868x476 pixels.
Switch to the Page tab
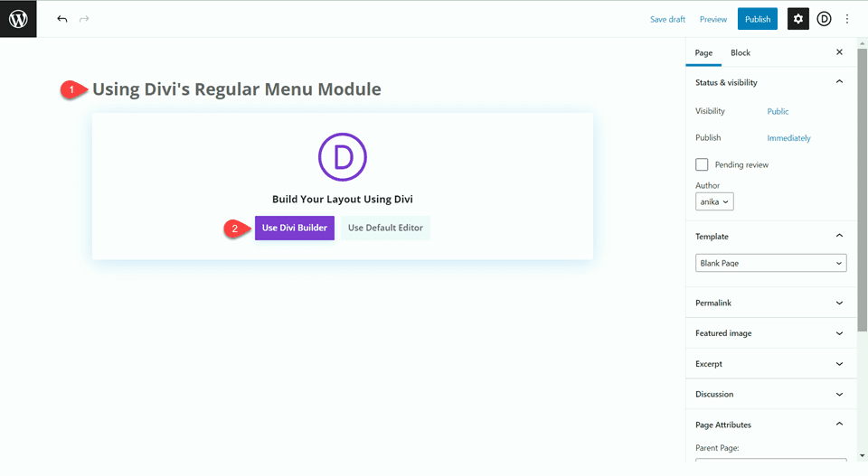[x=703, y=52]
